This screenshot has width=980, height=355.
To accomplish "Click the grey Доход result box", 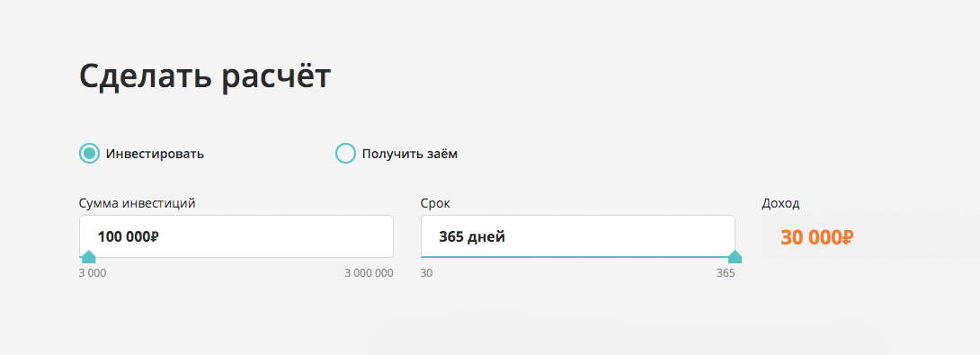I will 870,236.
